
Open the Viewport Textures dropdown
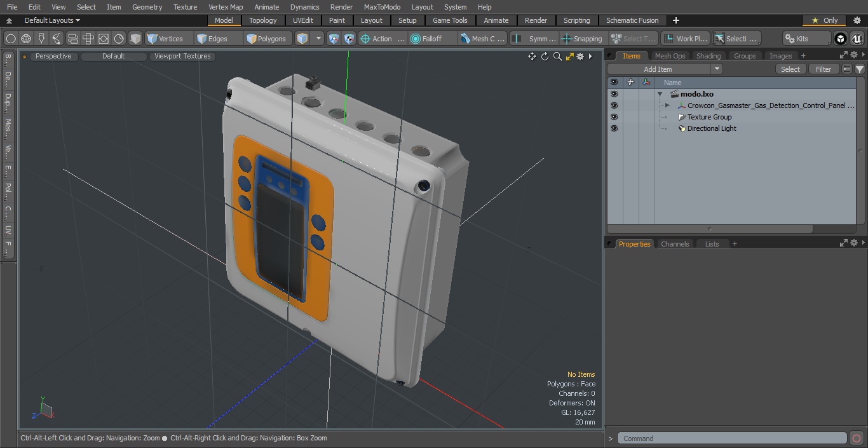(182, 56)
